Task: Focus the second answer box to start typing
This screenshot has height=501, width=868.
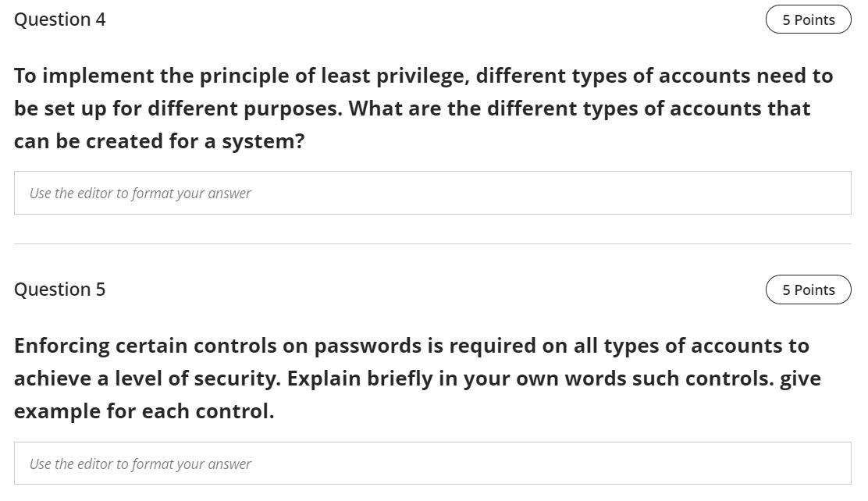Action: (432, 464)
